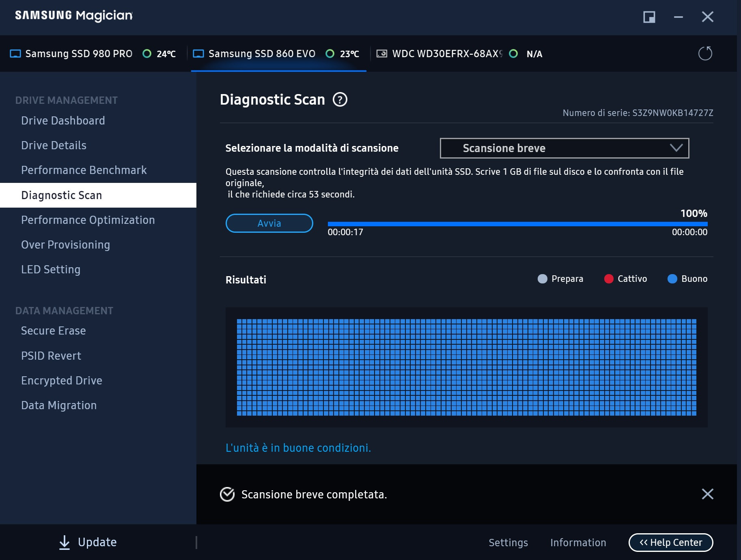Dismiss the scan completed notification
Screen dimensions: 741x560
click(707, 494)
